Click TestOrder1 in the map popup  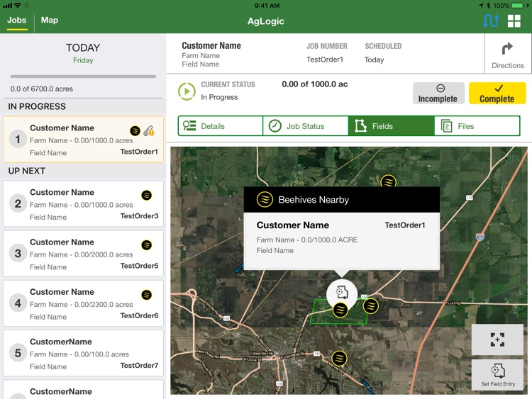click(x=405, y=225)
